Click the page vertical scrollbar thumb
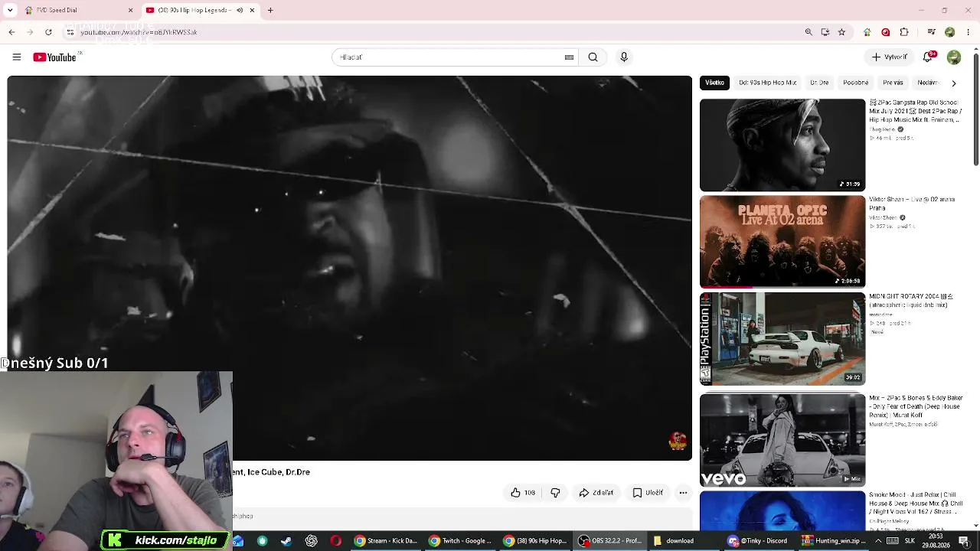Viewport: 980px width, 551px height. 976,109
